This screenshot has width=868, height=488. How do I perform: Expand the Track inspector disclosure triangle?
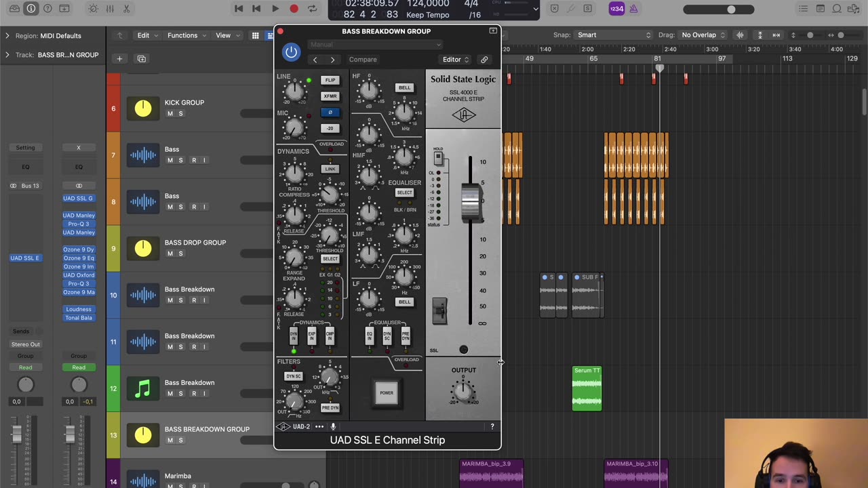(x=7, y=55)
